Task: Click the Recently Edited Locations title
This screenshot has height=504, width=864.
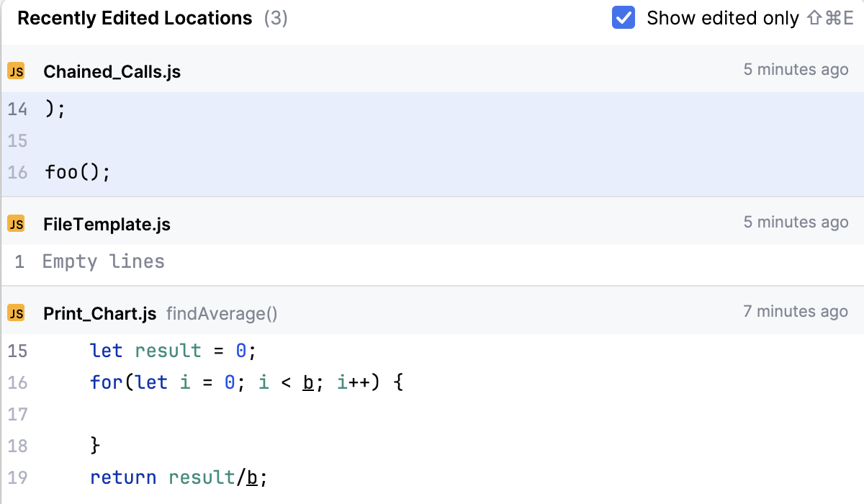Action: pos(135,18)
